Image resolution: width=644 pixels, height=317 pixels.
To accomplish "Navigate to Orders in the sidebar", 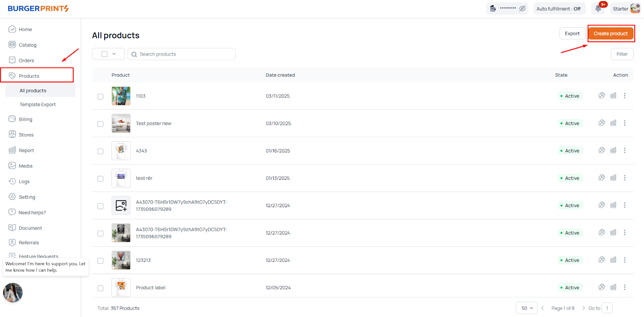I will click(26, 60).
